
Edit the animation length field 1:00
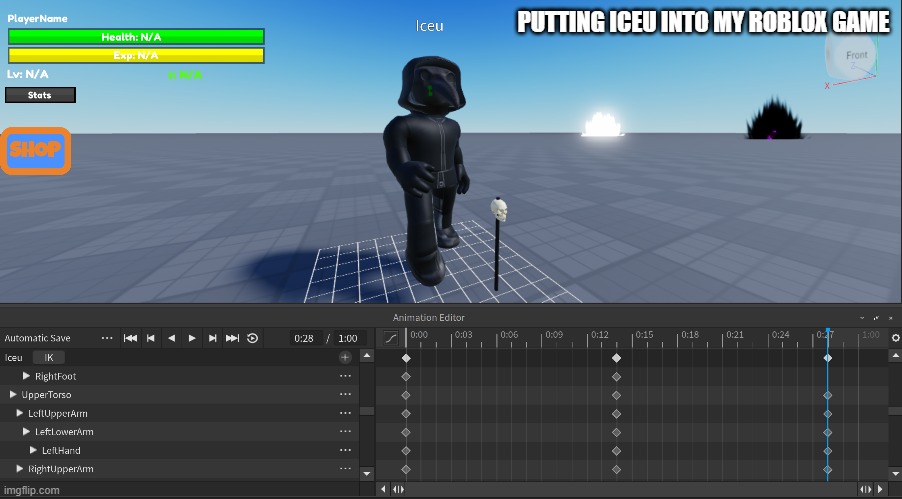(347, 338)
